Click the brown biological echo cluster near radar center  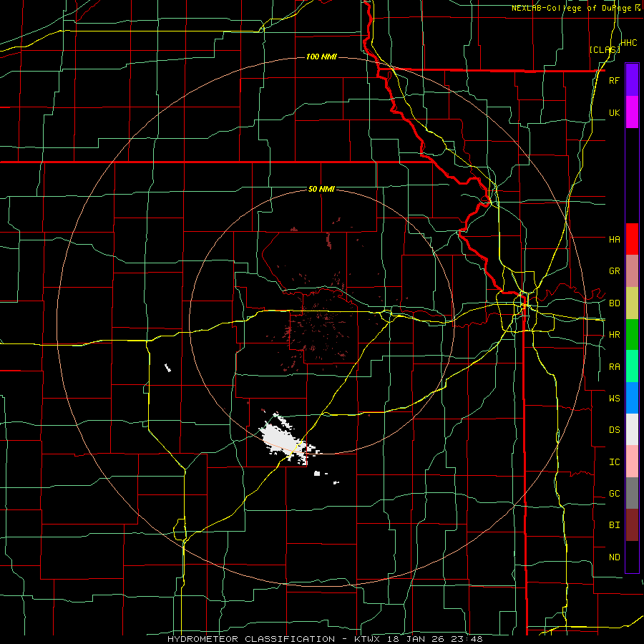pos(318,328)
